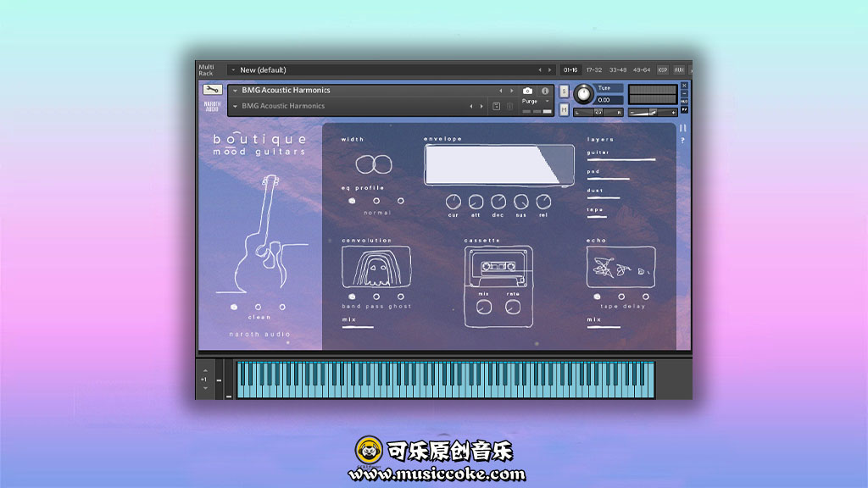Adjust the pad layer slider

point(609,180)
